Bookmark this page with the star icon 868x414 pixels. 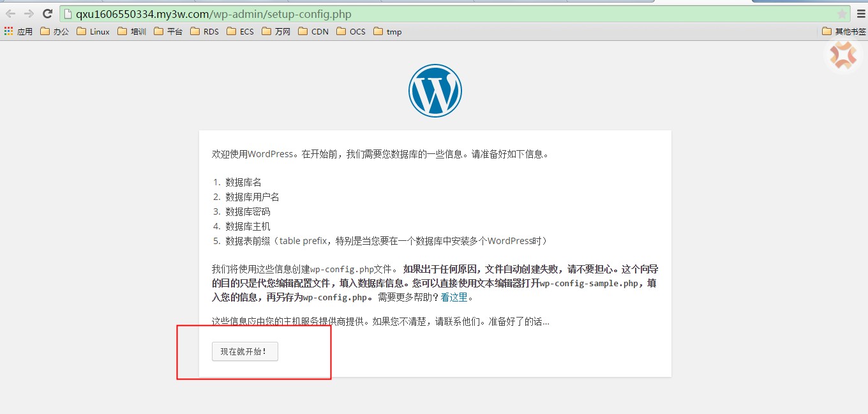click(842, 14)
